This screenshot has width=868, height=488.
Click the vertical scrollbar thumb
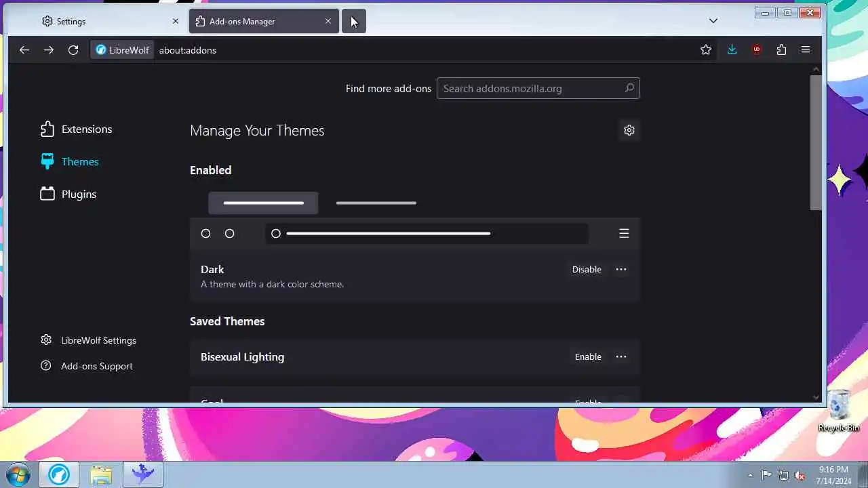click(816, 142)
